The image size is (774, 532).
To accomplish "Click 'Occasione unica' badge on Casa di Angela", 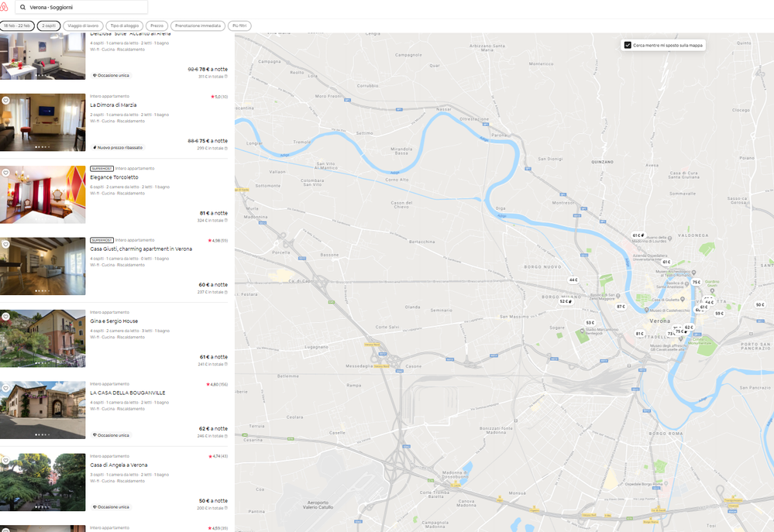I will [111, 506].
